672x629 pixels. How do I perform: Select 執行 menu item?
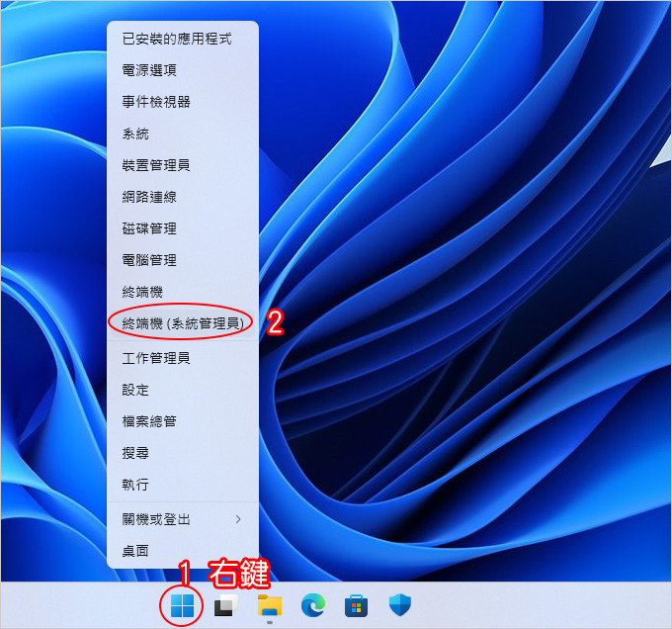[183, 485]
